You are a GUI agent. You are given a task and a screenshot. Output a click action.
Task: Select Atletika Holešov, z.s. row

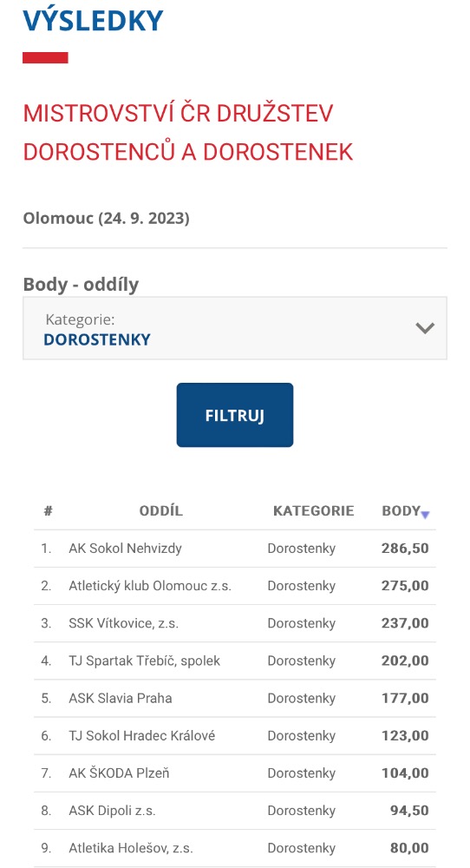pyautogui.click(x=235, y=847)
